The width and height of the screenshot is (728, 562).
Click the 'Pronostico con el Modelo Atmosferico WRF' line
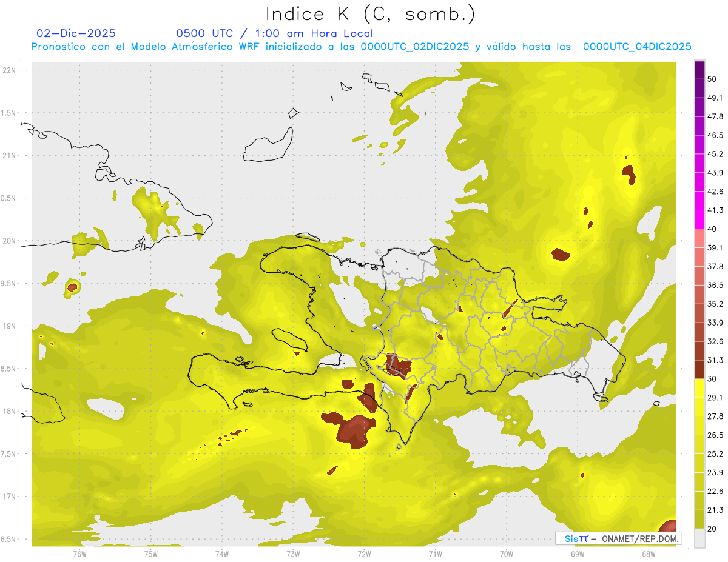click(x=361, y=47)
